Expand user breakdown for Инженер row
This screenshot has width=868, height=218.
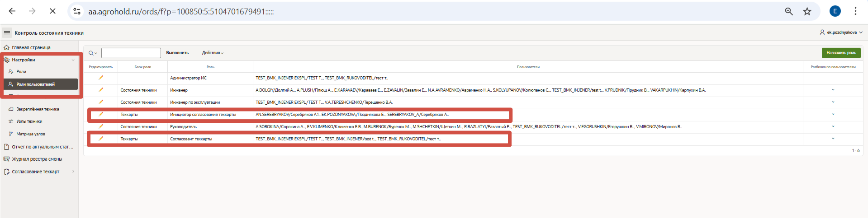833,90
